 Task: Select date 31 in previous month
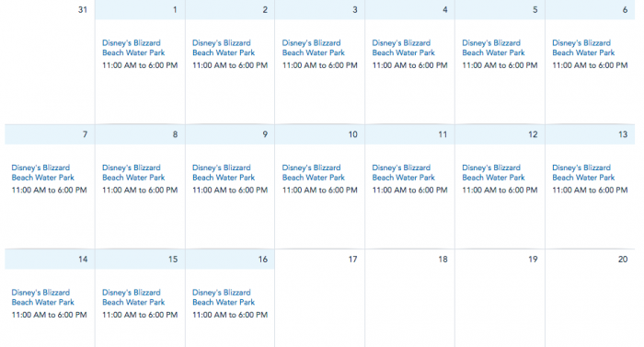point(83,10)
